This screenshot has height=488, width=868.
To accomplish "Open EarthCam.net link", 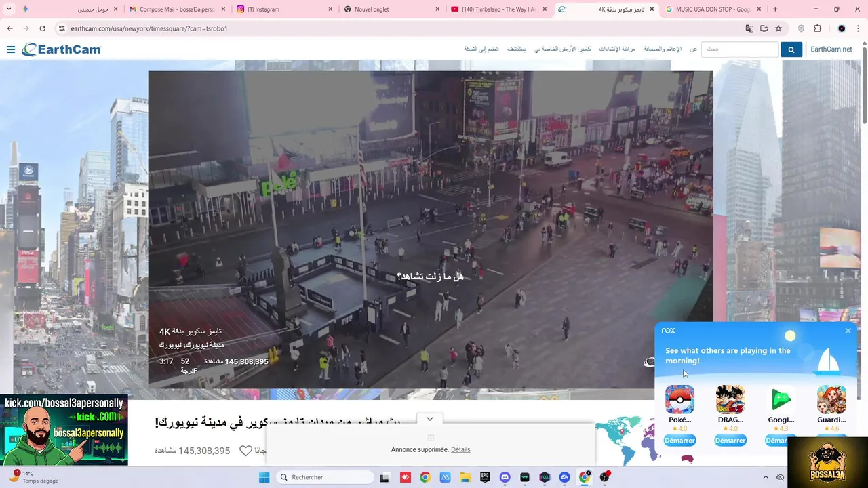I will point(831,49).
